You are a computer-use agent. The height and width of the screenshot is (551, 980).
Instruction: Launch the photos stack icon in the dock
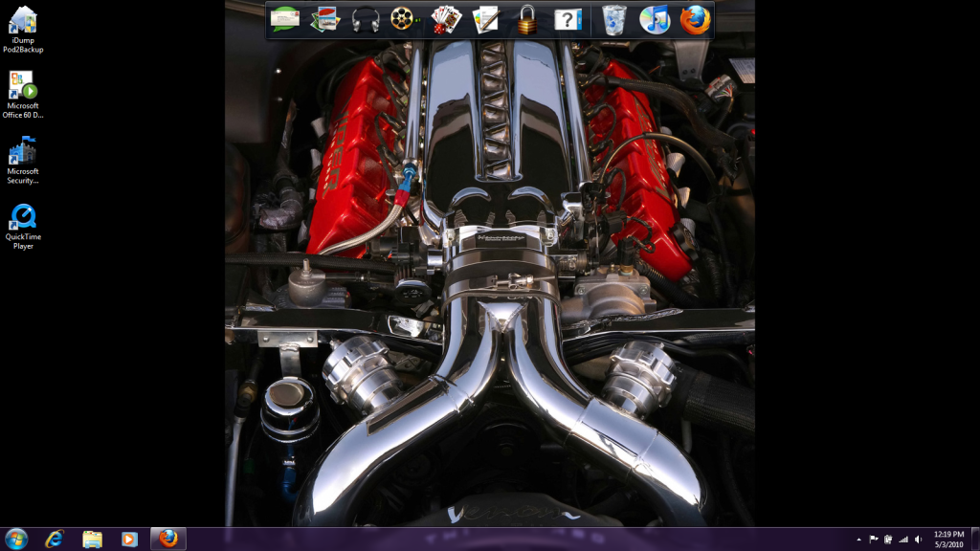click(325, 19)
